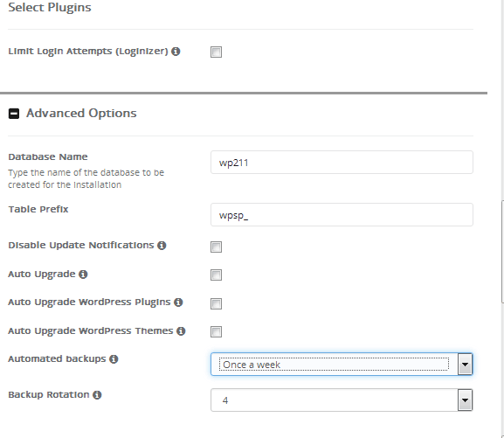Click info icon beside Auto Upgrade label
504x438 pixels.
83,275
